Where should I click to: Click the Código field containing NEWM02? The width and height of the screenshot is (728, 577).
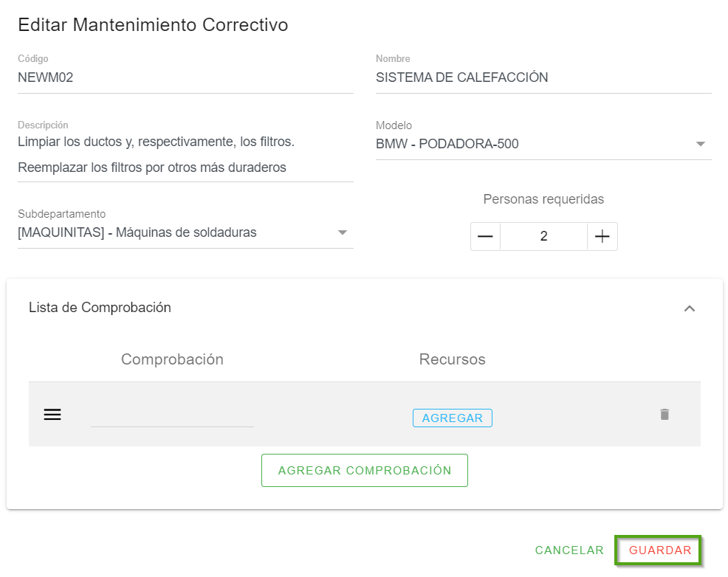point(185,77)
